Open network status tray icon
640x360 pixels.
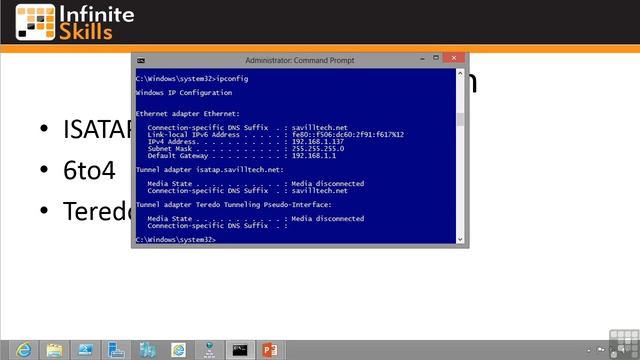pyautogui.click(x=601, y=350)
